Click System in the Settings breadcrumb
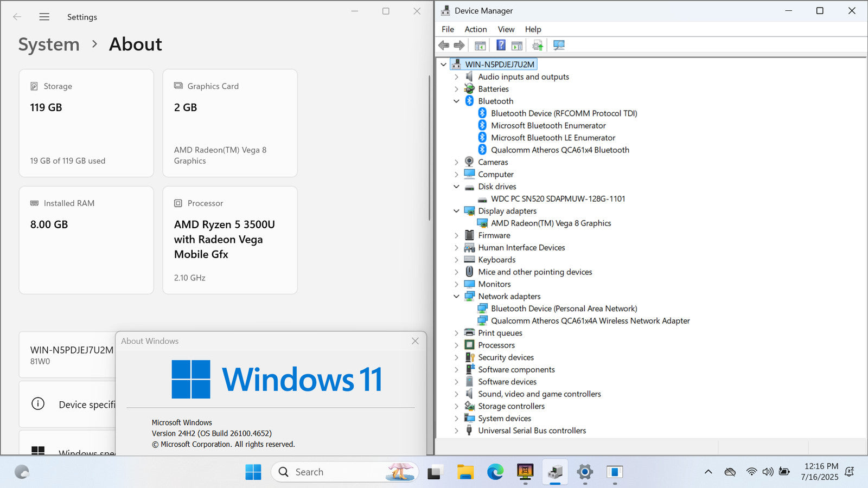The image size is (868, 488). 49,44
